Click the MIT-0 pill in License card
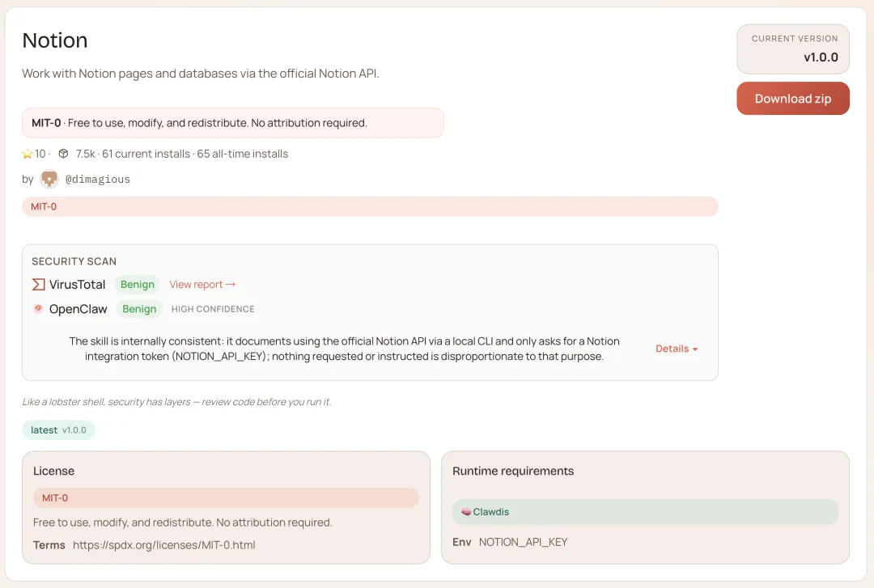Viewport: 874px width, 588px height. (55, 498)
